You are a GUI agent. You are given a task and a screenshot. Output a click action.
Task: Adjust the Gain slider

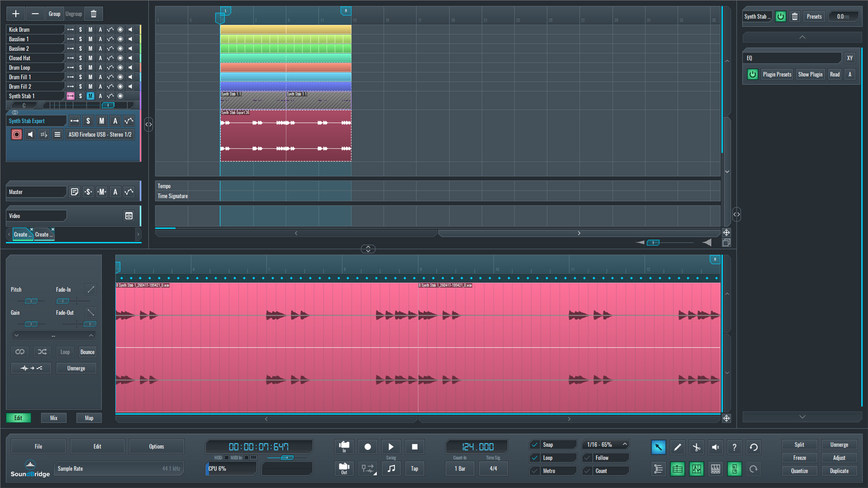coord(31,324)
